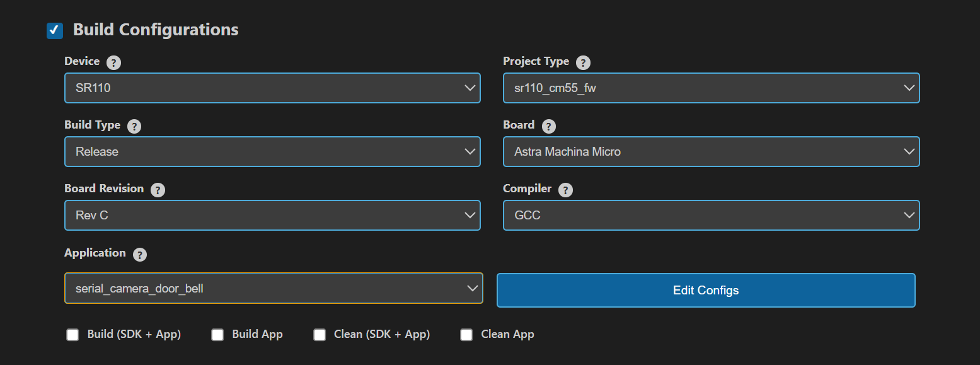
Task: Tick the Clean App checkbox
Action: pos(466,335)
